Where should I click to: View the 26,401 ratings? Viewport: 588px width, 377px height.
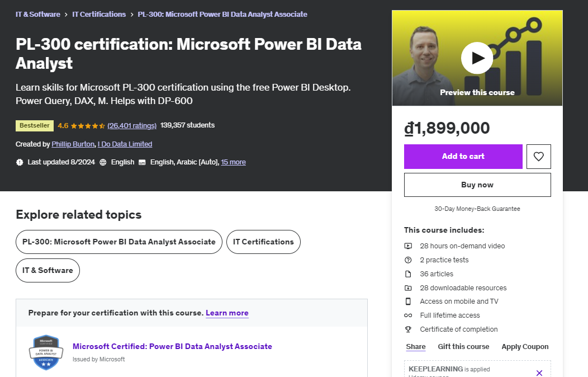click(132, 125)
